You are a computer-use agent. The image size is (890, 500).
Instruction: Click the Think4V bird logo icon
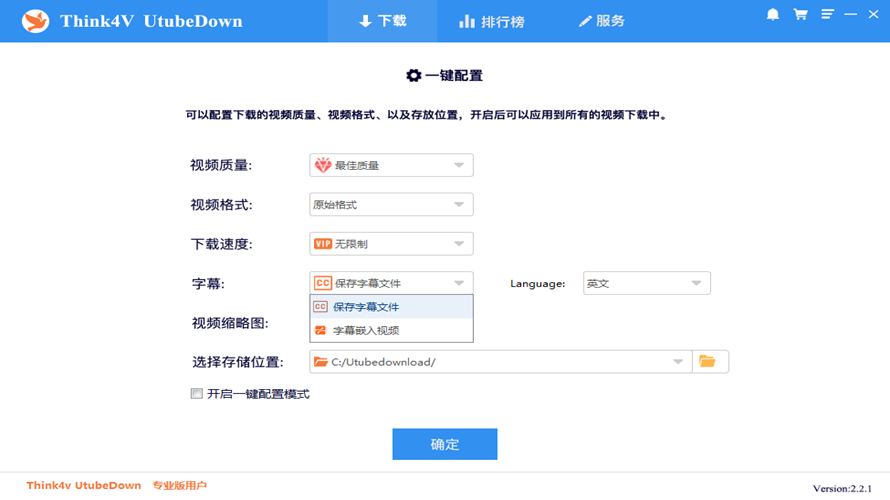click(35, 21)
